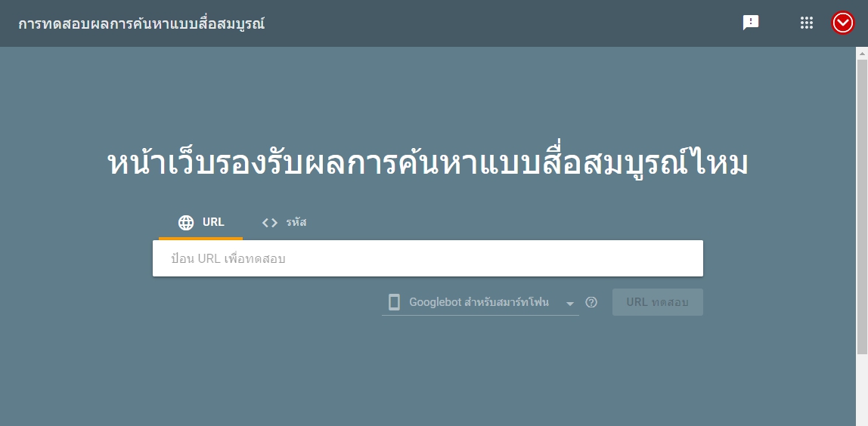Click the ป้อน URL เพื่อทดสอบ input field

click(428, 258)
